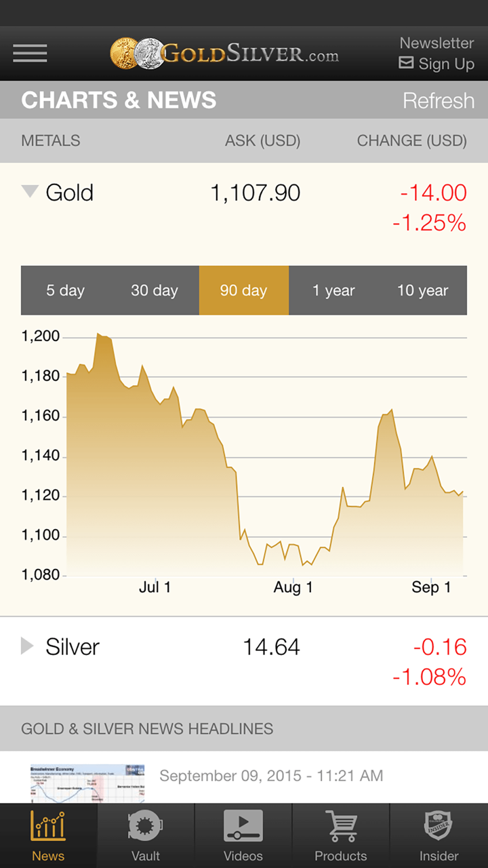This screenshot has height=868, width=488.
Task: Expand the Silver chart triangle
Action: (x=27, y=646)
